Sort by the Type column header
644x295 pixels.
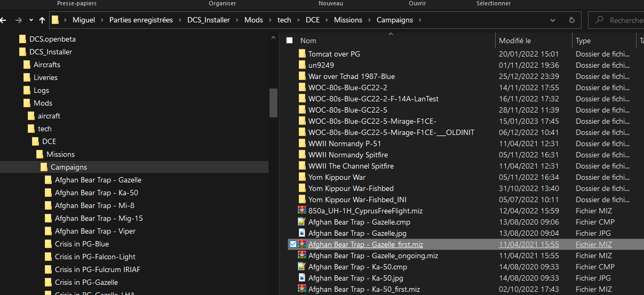tap(583, 41)
